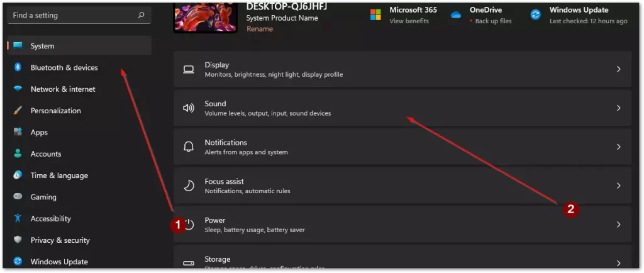
Task: Click the Microsoft 365 logo icon
Action: 375,14
